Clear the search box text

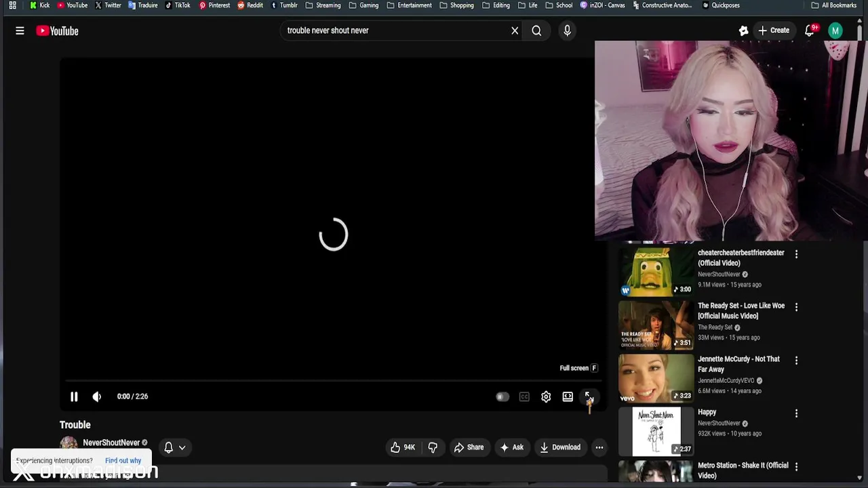pyautogui.click(x=515, y=30)
